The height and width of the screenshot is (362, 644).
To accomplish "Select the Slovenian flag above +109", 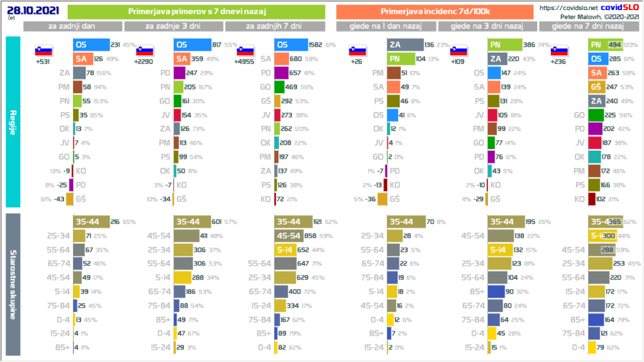I will point(459,52).
